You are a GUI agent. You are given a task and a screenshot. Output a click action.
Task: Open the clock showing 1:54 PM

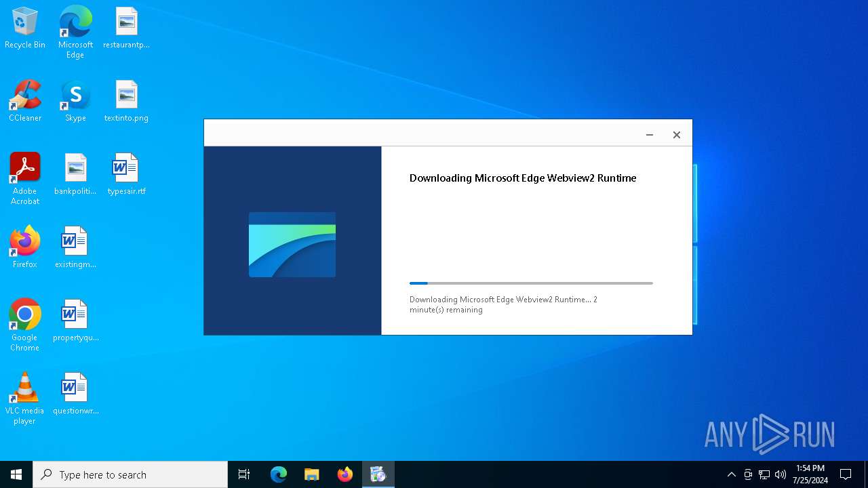tap(810, 474)
